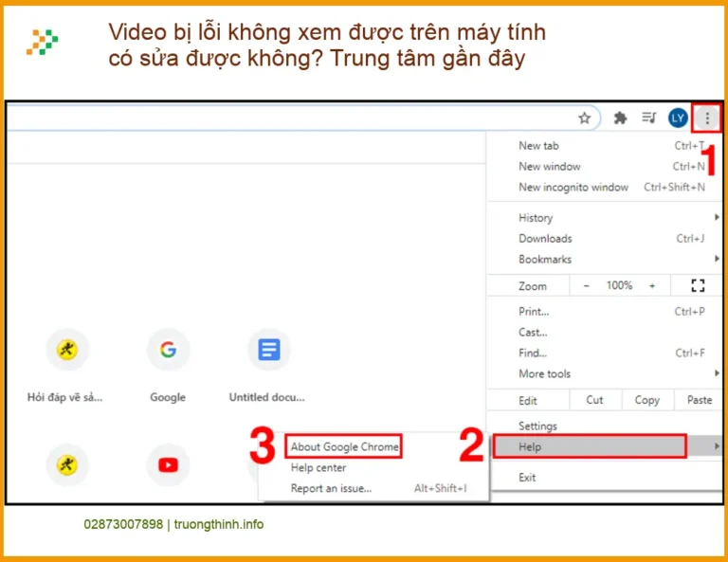The height and width of the screenshot is (562, 728).
Task: Open the YouTube shortcut tile
Action: pos(168,464)
